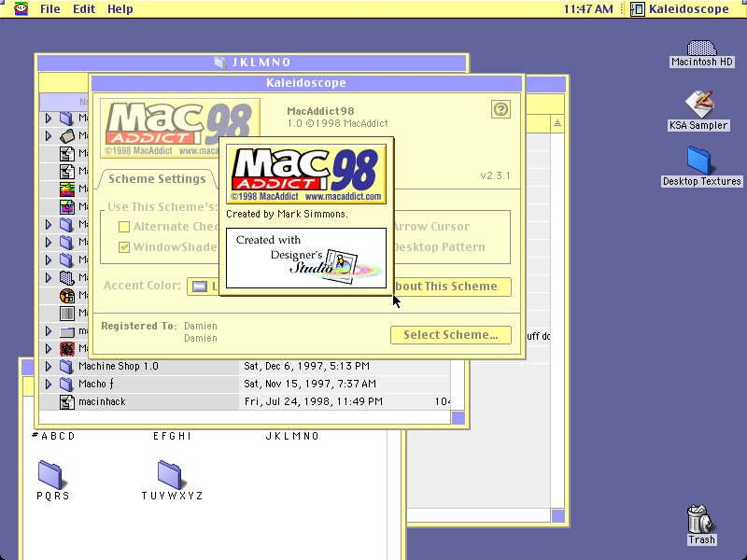747x560 pixels.
Task: Click the "T U V W X Y Z" folder label
Action: (x=172, y=496)
